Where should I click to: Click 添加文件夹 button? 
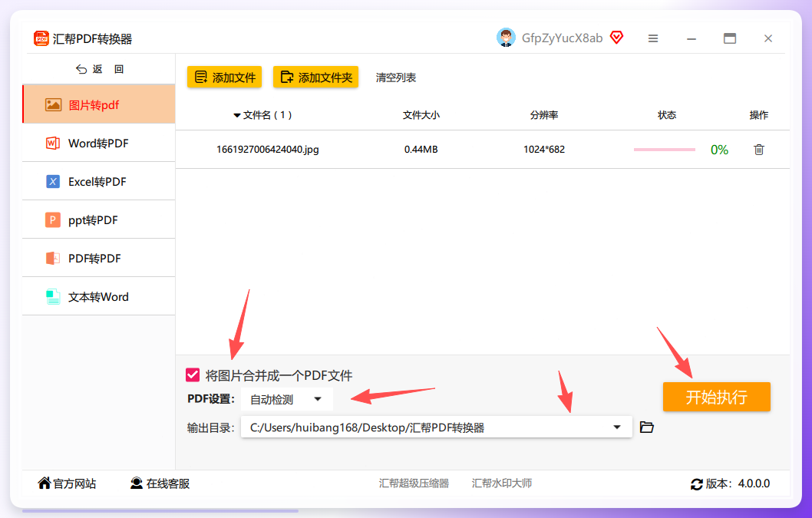[316, 78]
